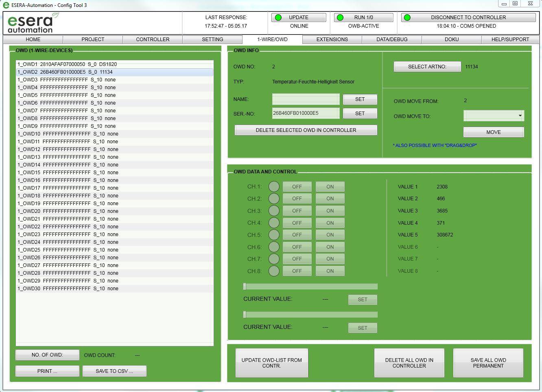Open the EXTENSIONS tab
Viewport: 542px width, 392px height.
[332, 39]
